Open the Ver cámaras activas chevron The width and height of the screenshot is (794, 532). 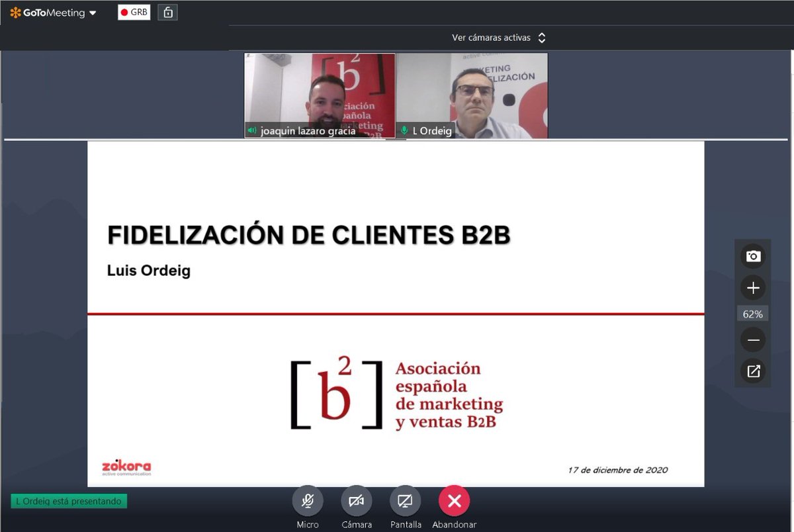(x=541, y=38)
